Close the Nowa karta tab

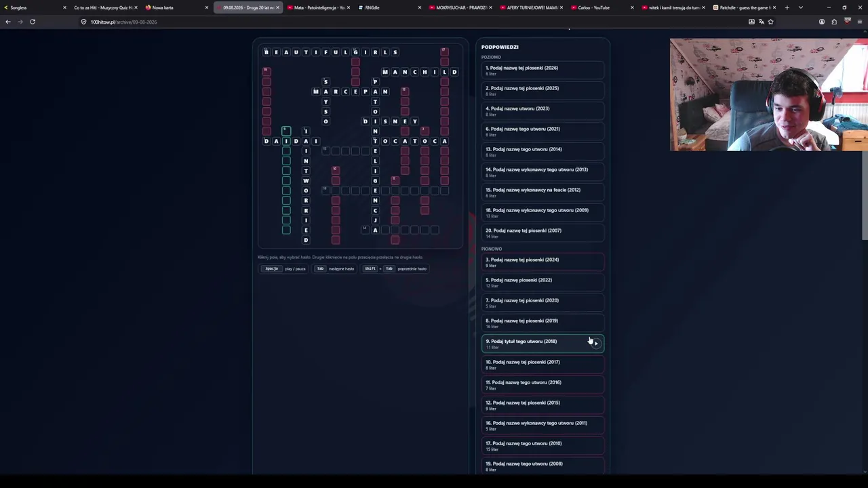(207, 7)
